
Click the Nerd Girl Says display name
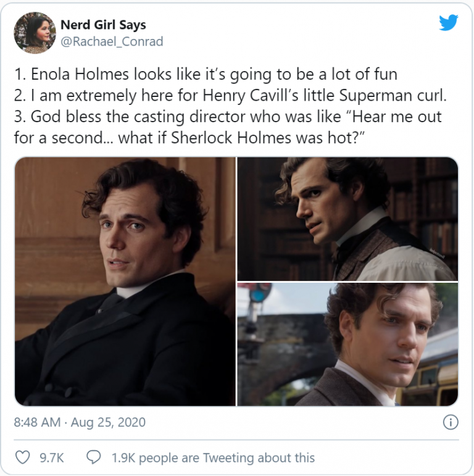click(103, 25)
